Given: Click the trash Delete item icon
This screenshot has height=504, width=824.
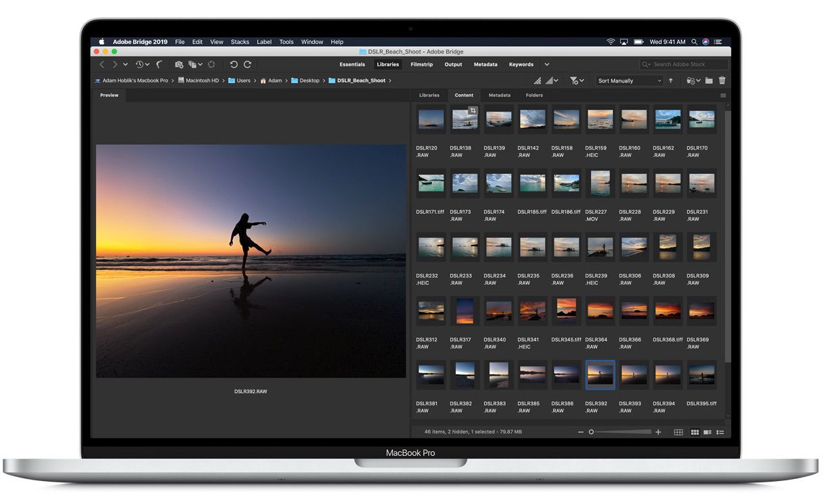Looking at the screenshot, I should [722, 81].
